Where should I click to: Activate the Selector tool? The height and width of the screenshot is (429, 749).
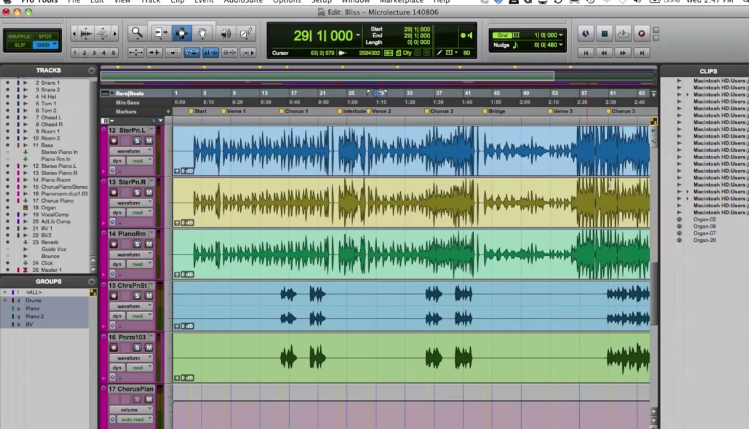[182, 33]
